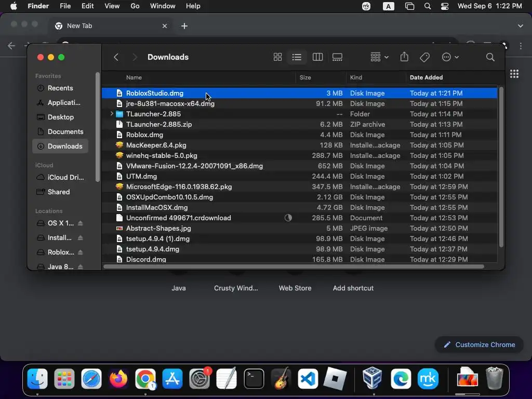
Task: Open Shared in Finder sidebar
Action: click(x=60, y=192)
